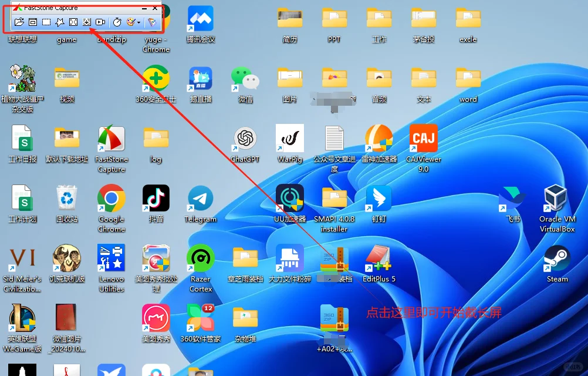Screen dimensions: 588x376
Task: Select the Oracle VM VirtualBox shortcut
Action: (x=557, y=209)
